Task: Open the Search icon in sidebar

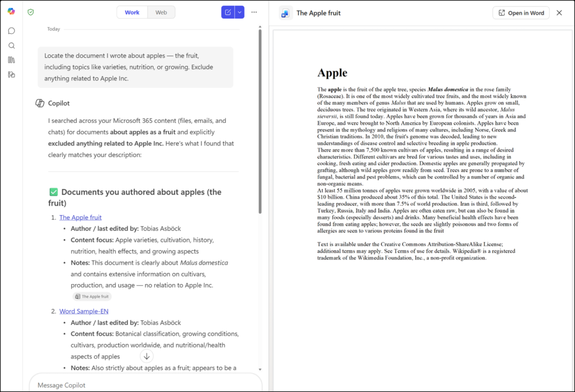Action: (11, 45)
